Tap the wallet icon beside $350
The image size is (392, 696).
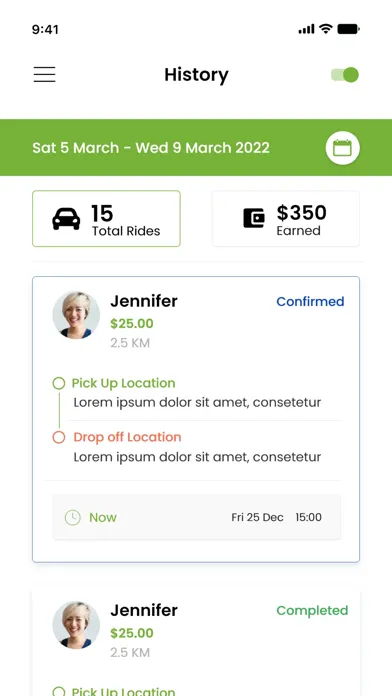(x=254, y=218)
